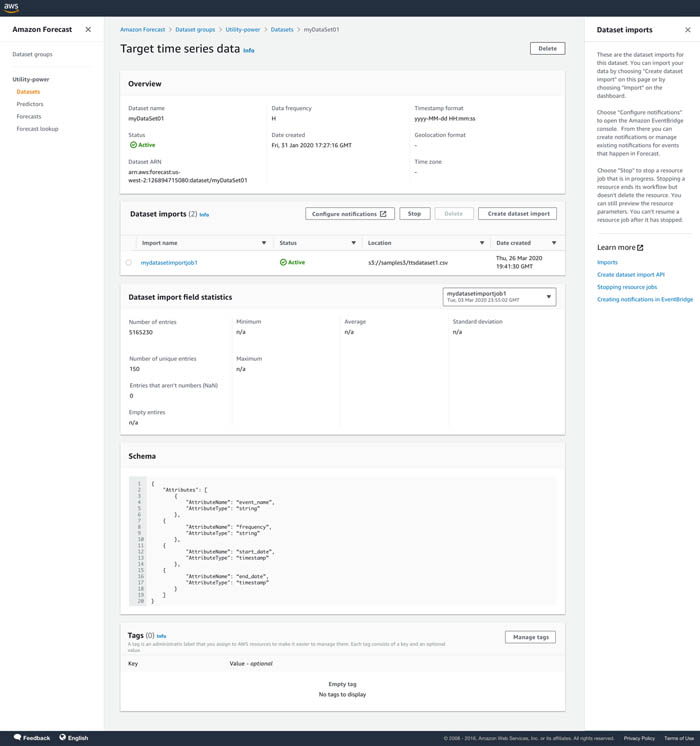Click the dataset Delete button at top

coord(547,49)
